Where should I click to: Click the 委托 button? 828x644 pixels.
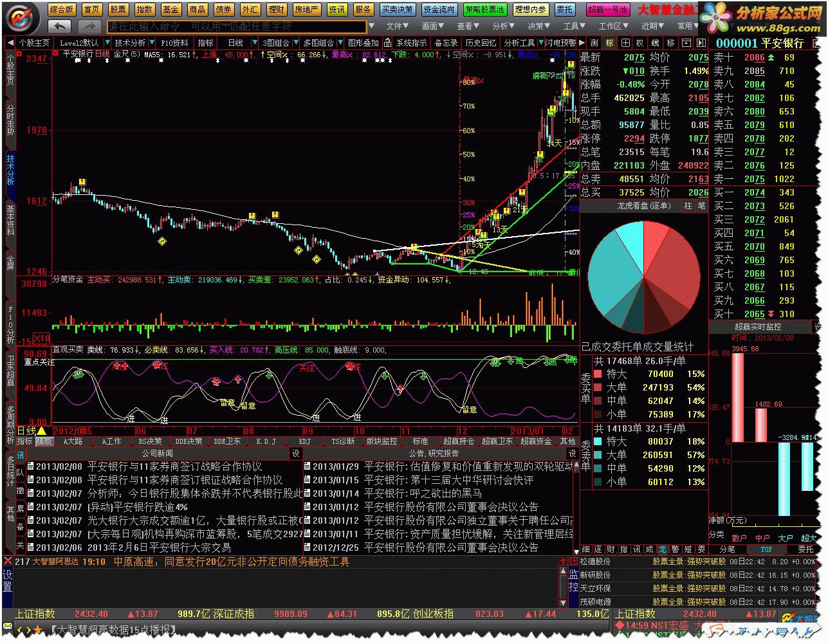[x=565, y=10]
